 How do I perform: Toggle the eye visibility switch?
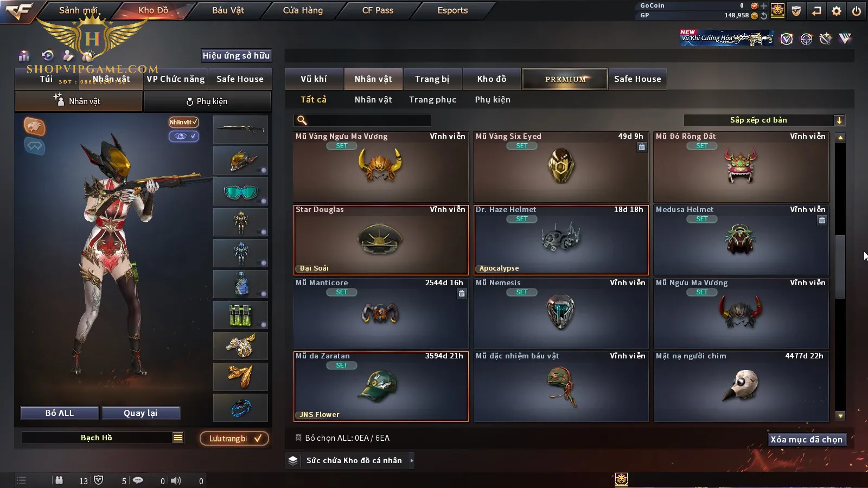pos(184,136)
